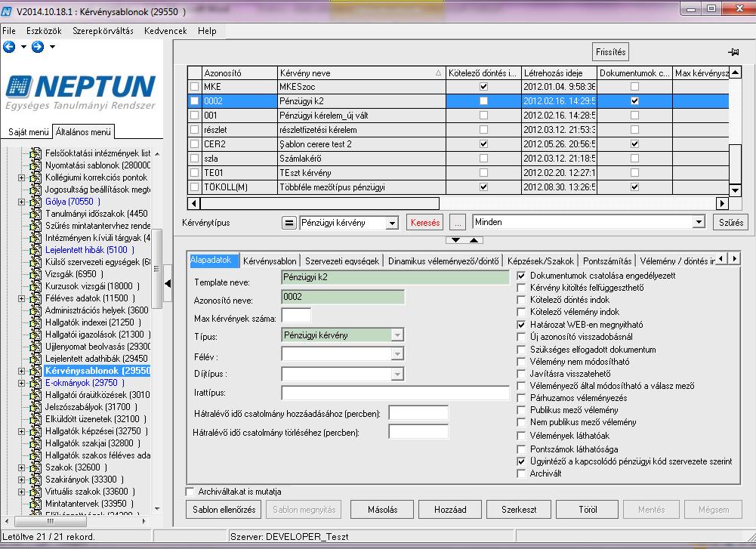Click the up triangle splitter below search row
The height and width of the screenshot is (549, 756).
click(x=474, y=239)
